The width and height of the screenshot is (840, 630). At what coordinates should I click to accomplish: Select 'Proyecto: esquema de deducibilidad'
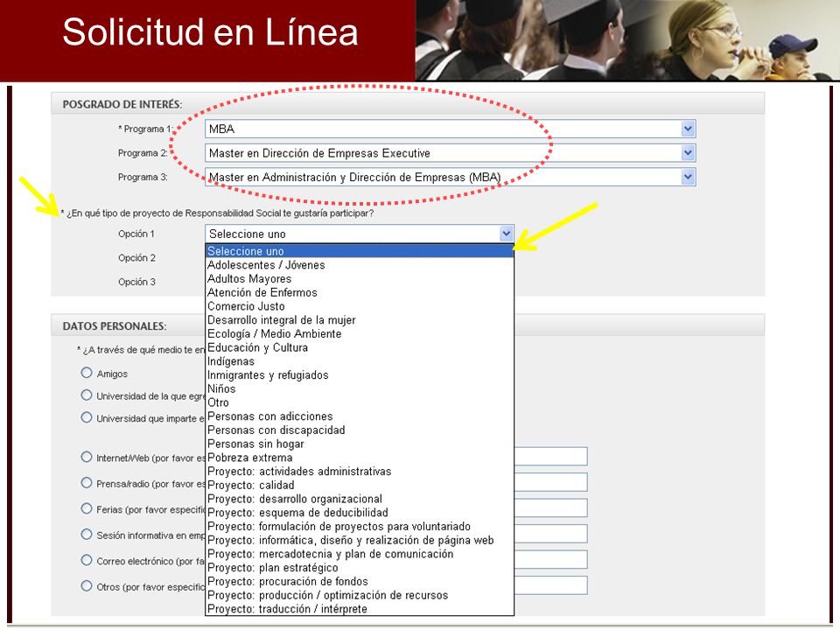(x=360, y=513)
